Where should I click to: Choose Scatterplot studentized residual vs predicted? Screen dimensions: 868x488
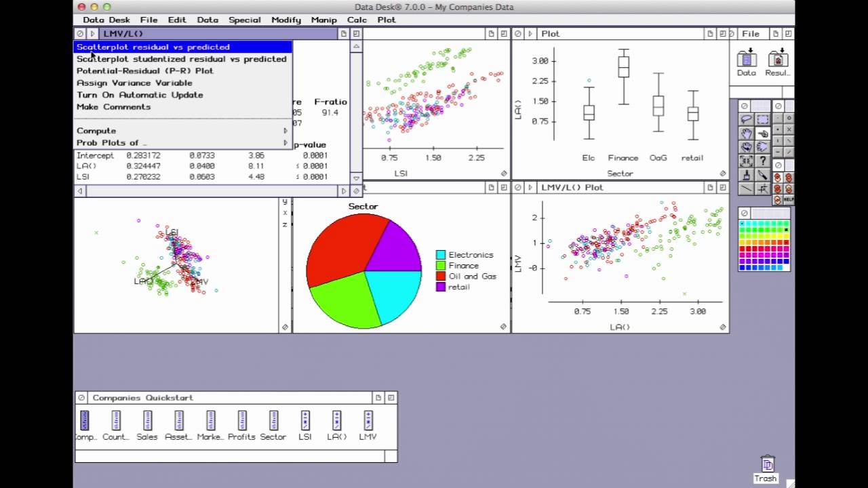(182, 59)
